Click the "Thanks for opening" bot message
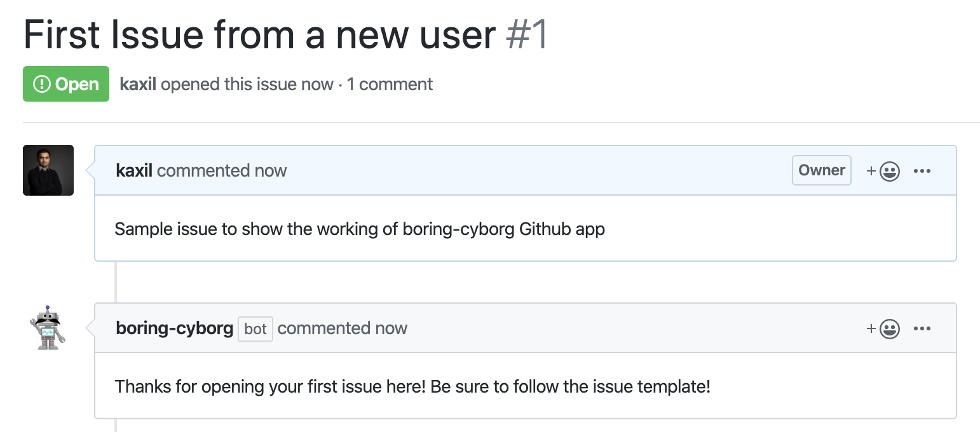 (x=412, y=386)
